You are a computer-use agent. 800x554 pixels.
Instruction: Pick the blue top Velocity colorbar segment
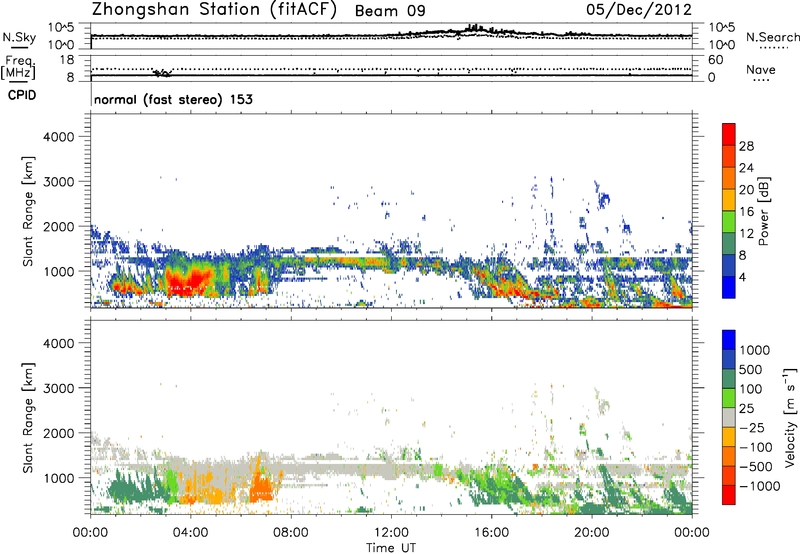tap(729, 340)
